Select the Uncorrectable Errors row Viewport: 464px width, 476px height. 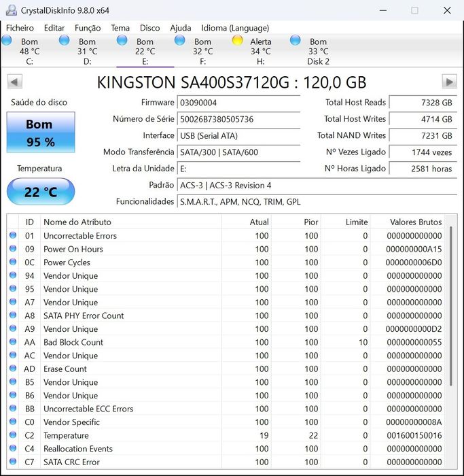click(x=226, y=235)
